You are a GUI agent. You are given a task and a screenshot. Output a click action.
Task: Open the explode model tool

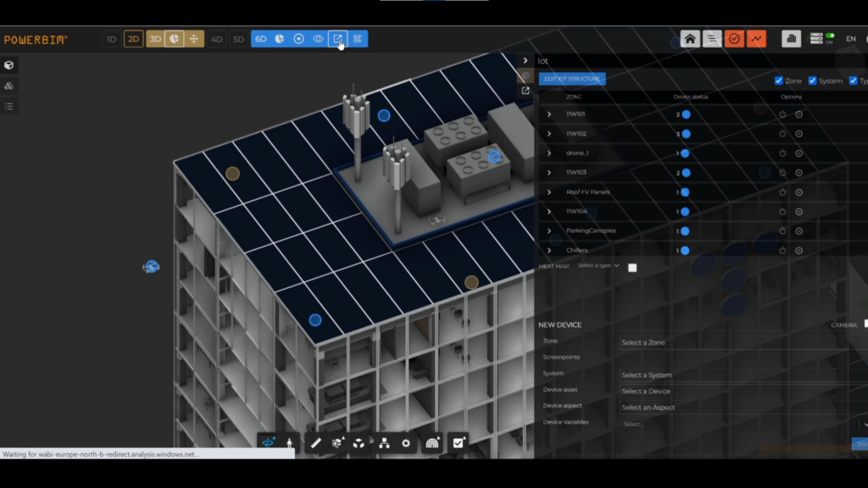(x=359, y=443)
